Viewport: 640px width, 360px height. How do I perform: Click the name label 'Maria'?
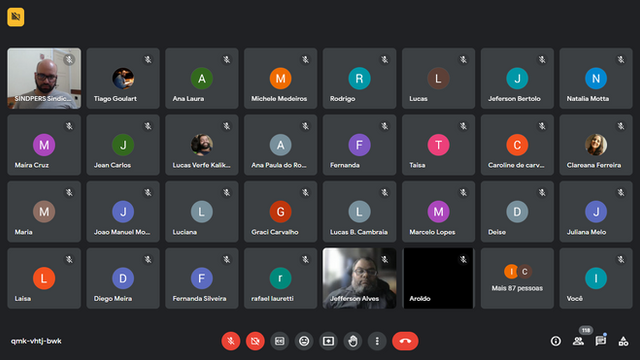pos(23,232)
